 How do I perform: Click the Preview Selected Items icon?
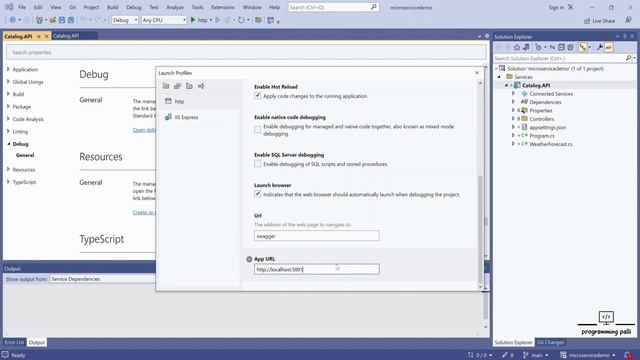tap(608, 47)
